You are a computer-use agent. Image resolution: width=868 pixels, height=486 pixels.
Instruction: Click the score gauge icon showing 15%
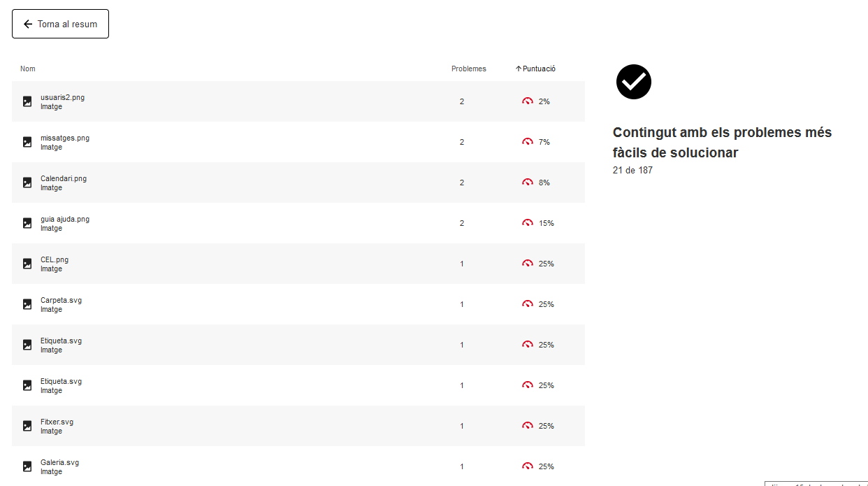pos(528,223)
